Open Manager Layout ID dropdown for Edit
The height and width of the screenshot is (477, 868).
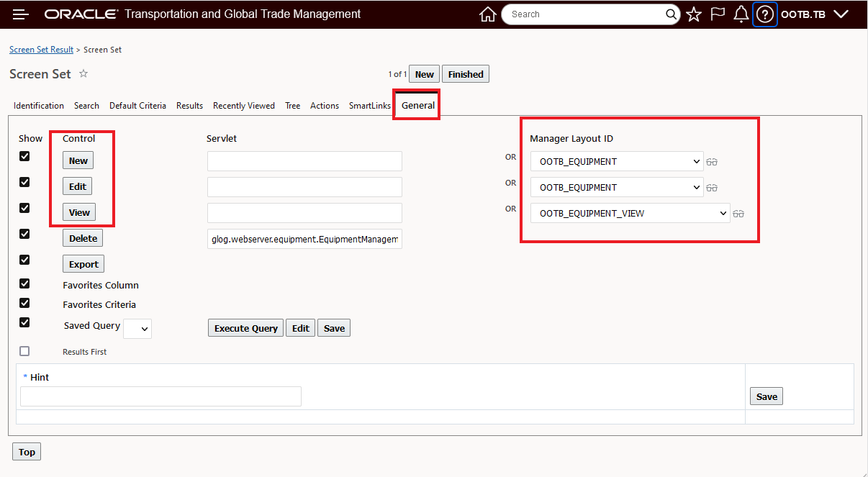point(617,187)
